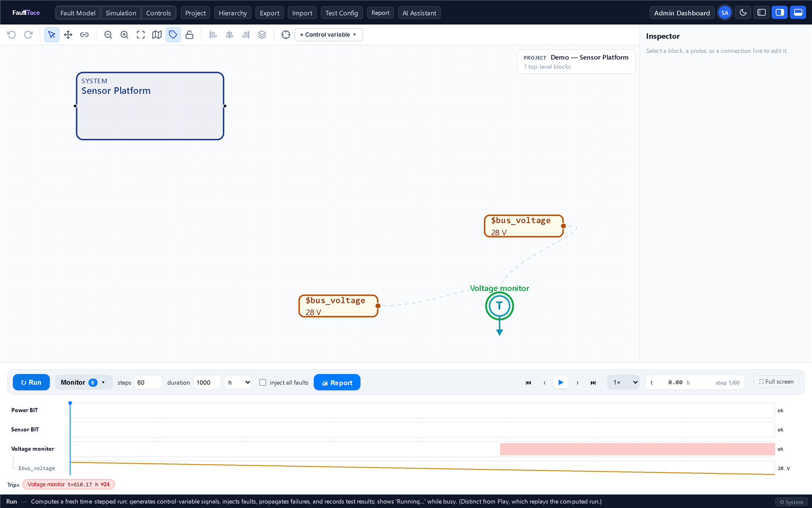Screen dimensions: 812x508
Task: Toggle the bottom panel layout
Action: (x=798, y=13)
